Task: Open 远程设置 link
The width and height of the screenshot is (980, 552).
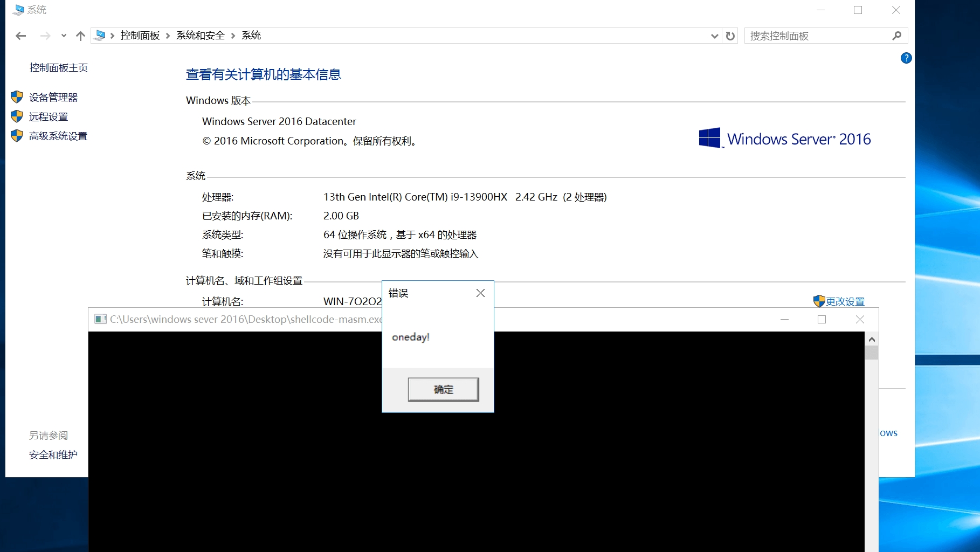Action: [x=49, y=117]
